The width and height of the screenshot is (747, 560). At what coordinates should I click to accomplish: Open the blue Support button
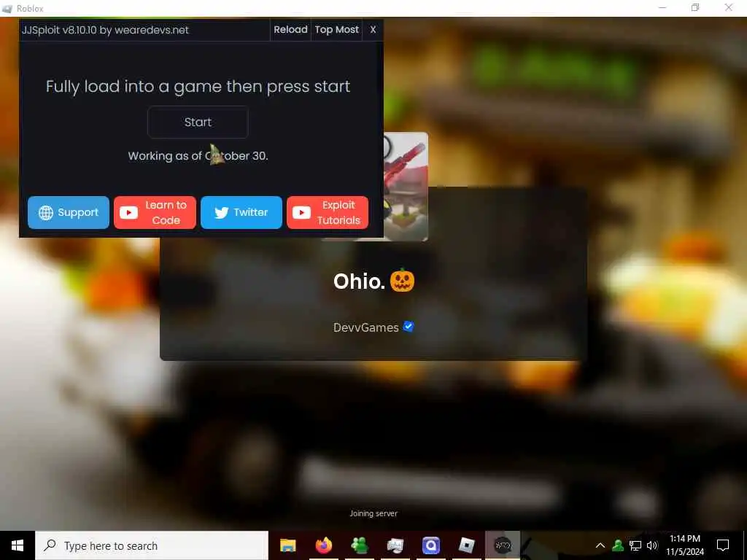click(x=69, y=212)
